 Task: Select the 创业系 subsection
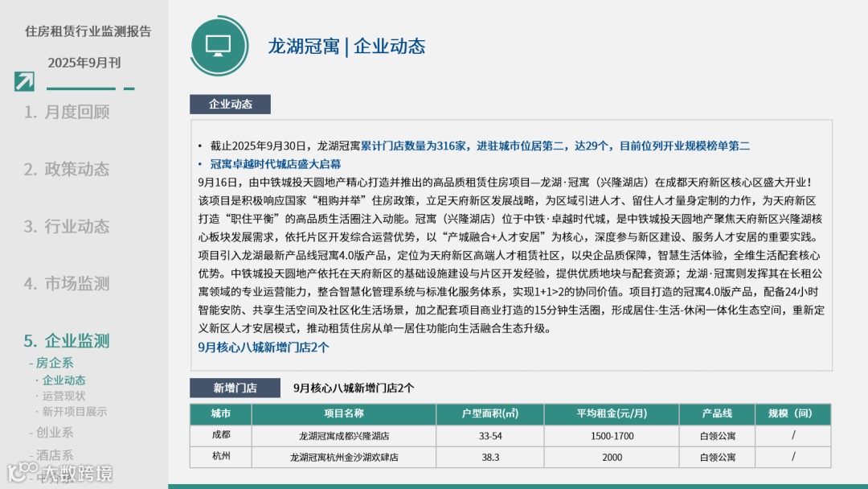[51, 433]
